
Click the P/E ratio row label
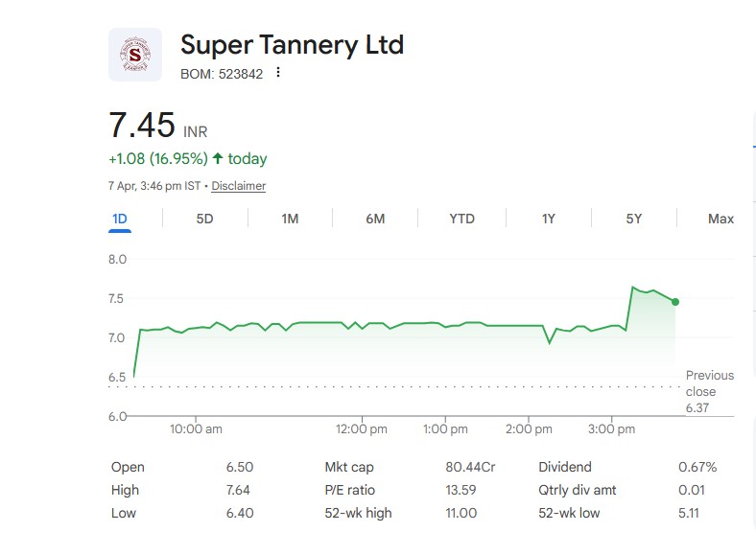point(348,490)
